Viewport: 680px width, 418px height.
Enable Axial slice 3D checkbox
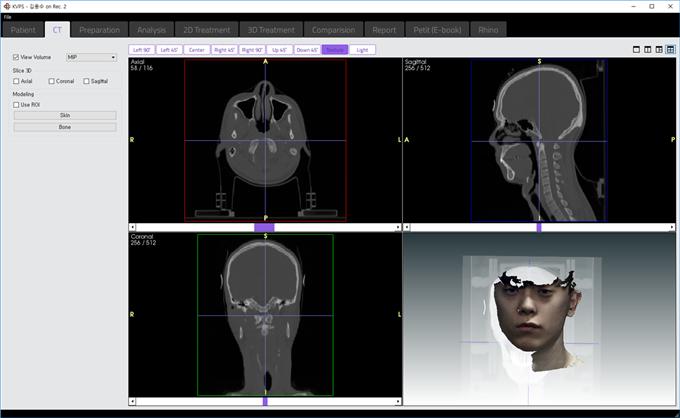pyautogui.click(x=16, y=81)
